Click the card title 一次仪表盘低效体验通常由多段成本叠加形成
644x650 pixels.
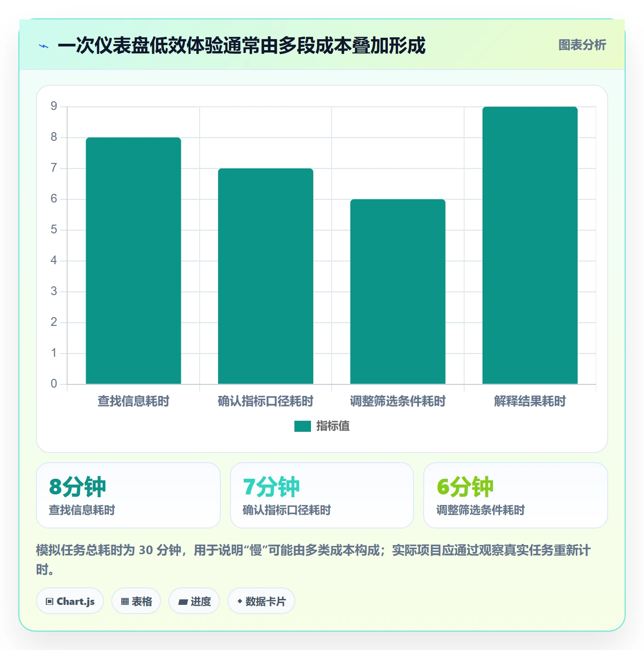point(241,46)
